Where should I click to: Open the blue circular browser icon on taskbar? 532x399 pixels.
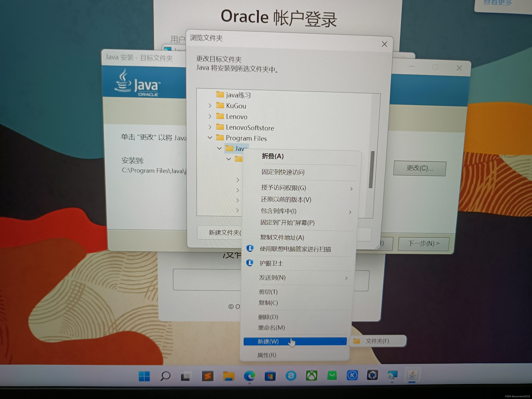[291, 375]
